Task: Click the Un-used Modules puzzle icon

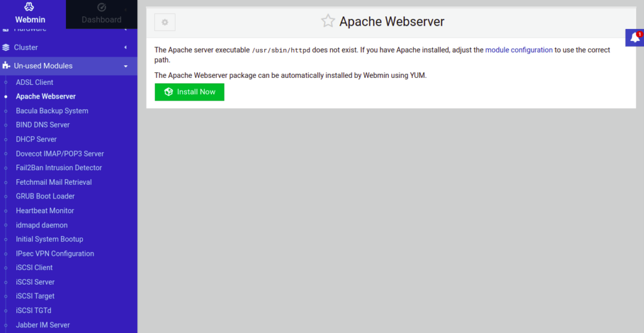Action: click(6, 65)
